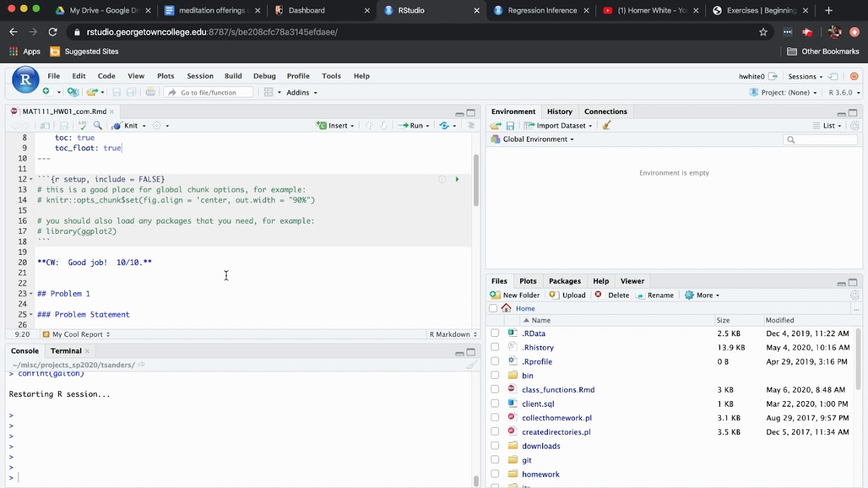This screenshot has width=868, height=488.
Task: Click the Run button
Action: [x=412, y=125]
